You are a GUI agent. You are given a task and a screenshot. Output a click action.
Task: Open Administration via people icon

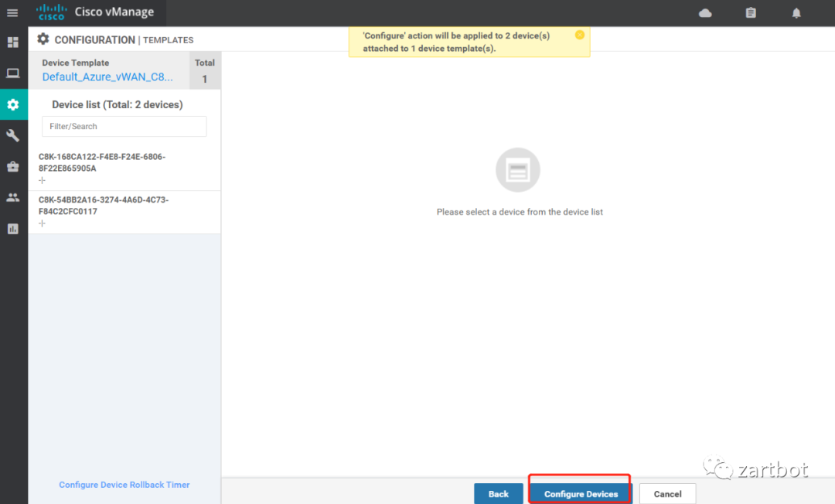click(x=13, y=197)
